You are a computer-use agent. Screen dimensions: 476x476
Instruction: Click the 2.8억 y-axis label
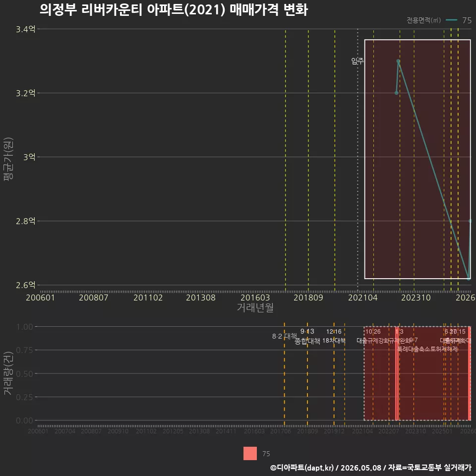[25, 221]
